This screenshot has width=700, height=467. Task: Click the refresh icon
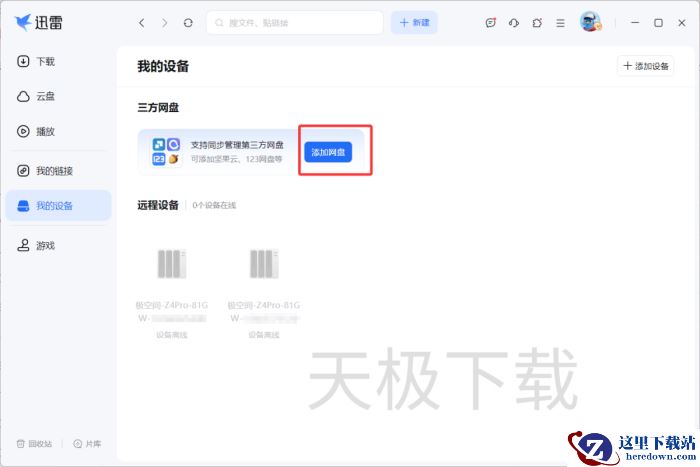click(188, 23)
